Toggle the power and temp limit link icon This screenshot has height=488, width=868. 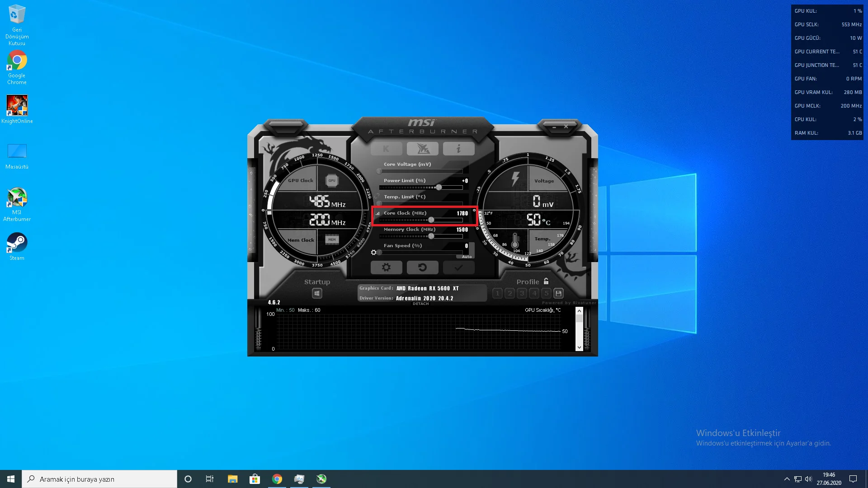pyautogui.click(x=377, y=196)
